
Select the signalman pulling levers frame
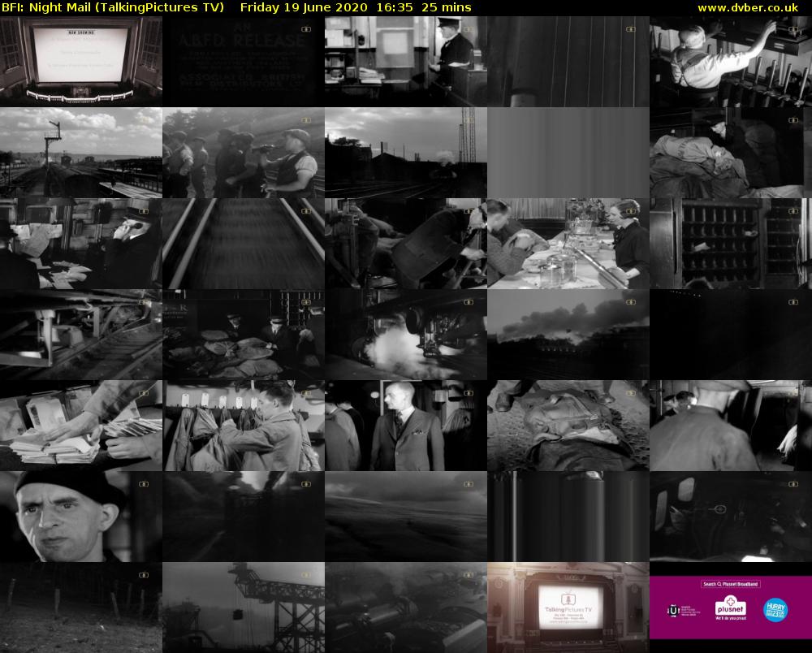click(731, 61)
